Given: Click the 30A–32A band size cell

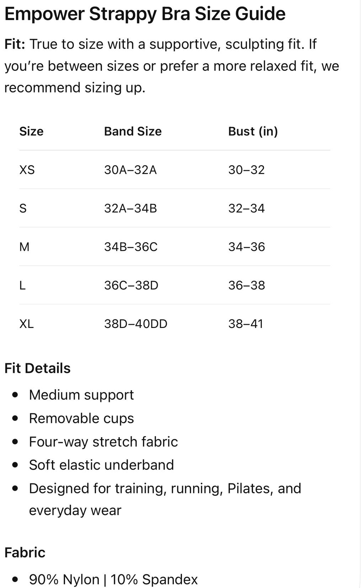Looking at the screenshot, I should [130, 170].
